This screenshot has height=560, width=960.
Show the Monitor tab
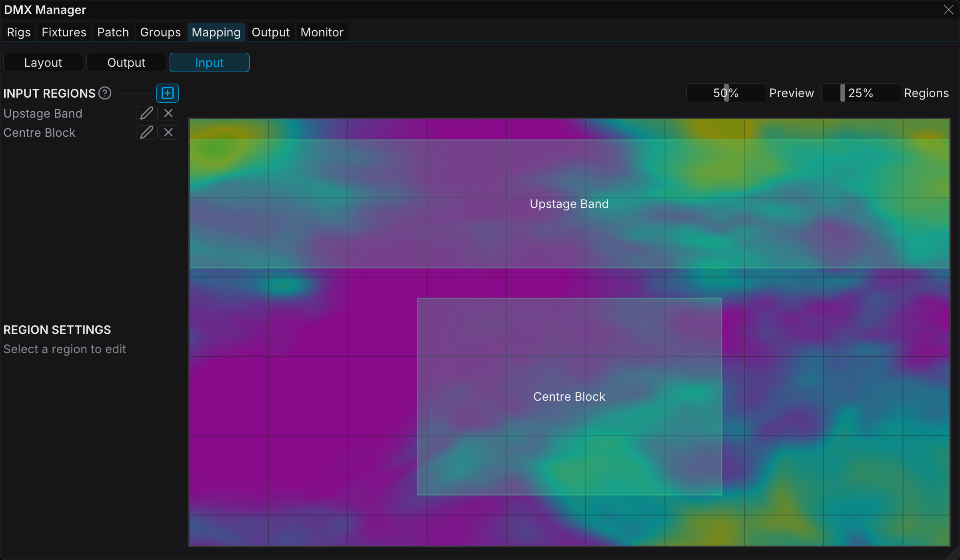[x=322, y=32]
